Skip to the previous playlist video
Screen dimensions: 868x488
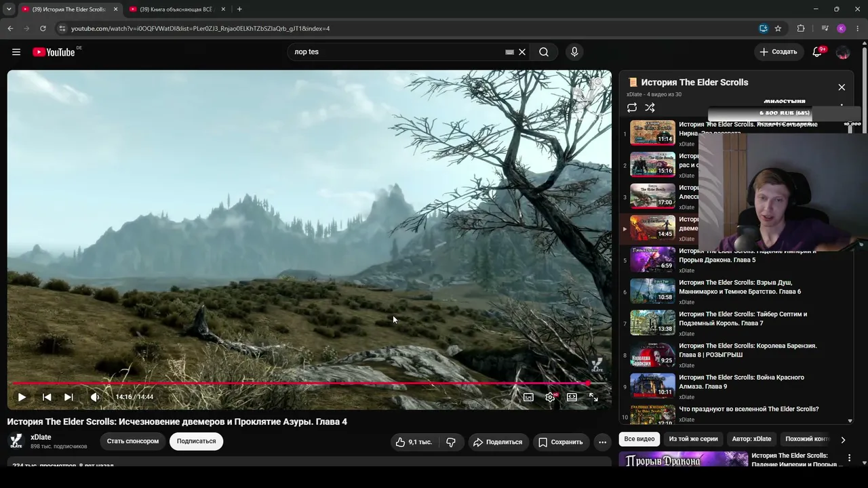click(47, 397)
